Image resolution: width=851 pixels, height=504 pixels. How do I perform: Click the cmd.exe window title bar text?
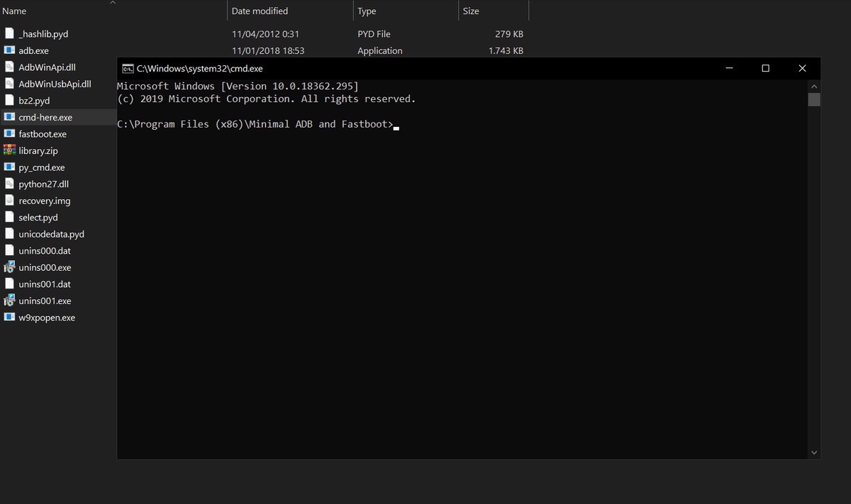point(199,69)
